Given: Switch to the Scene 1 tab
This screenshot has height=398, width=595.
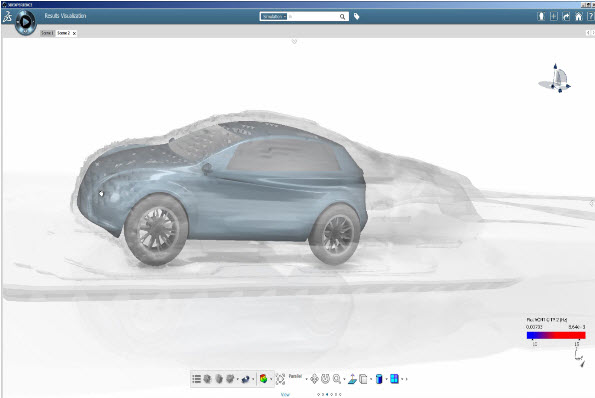Looking at the screenshot, I should (x=47, y=33).
